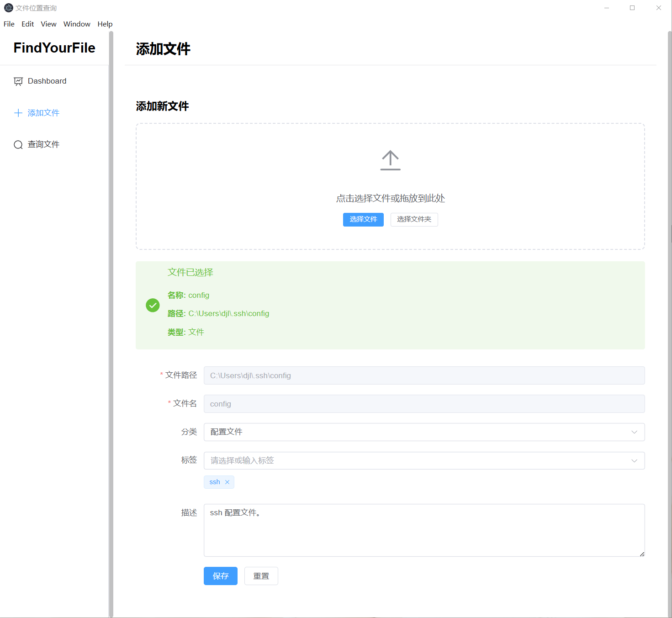Click the Dashboard presentation icon in sidebar
The image size is (672, 618).
[18, 81]
